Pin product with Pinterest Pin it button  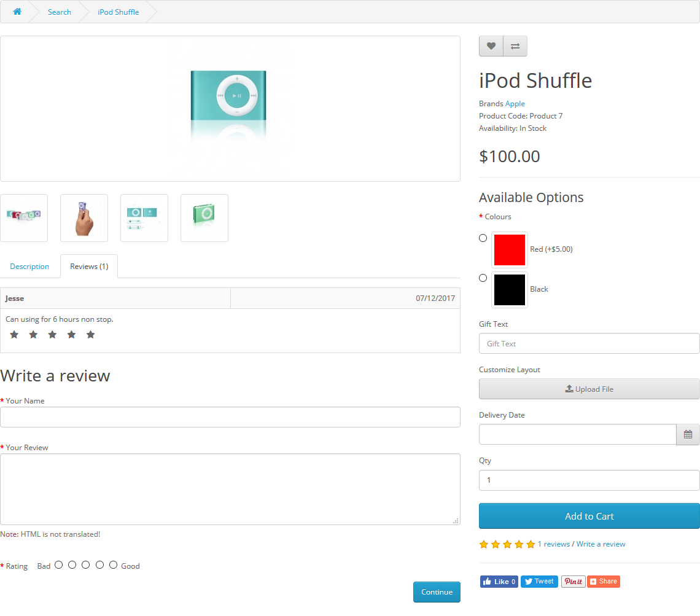tap(574, 581)
